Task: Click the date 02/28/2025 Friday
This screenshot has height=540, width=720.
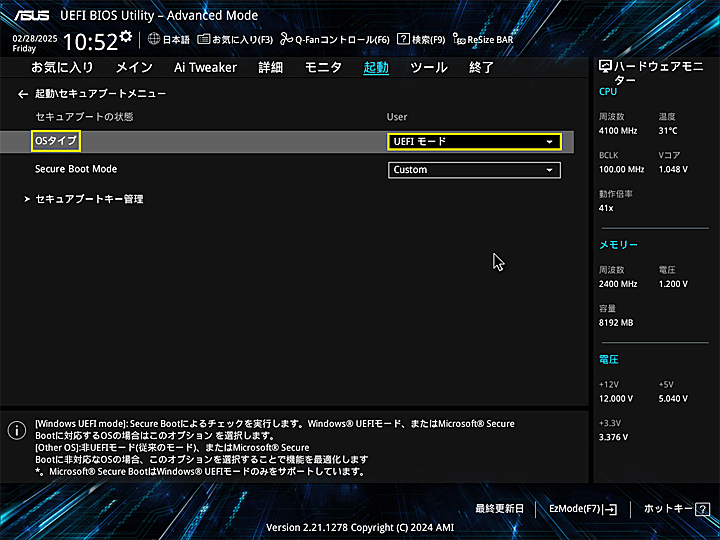Action: pyautogui.click(x=35, y=44)
